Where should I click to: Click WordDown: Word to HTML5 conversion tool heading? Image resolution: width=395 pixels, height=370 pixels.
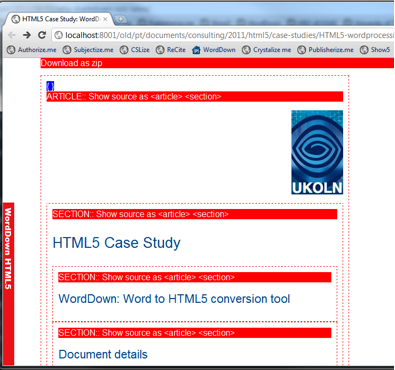click(x=174, y=299)
